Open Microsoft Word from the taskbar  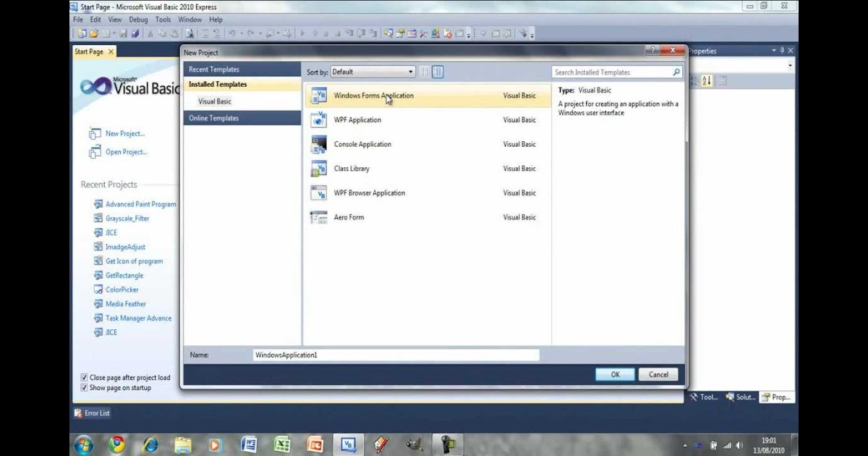[249, 444]
